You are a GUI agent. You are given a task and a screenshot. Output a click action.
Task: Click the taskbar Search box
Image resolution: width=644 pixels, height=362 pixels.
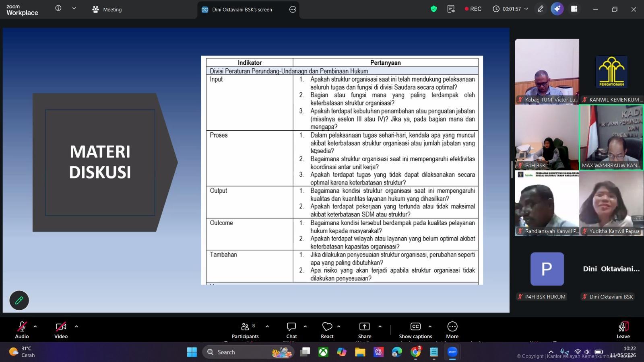pyautogui.click(x=248, y=352)
